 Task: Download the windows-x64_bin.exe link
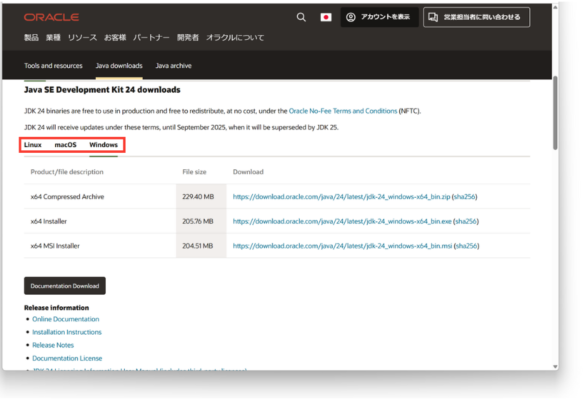coord(342,221)
